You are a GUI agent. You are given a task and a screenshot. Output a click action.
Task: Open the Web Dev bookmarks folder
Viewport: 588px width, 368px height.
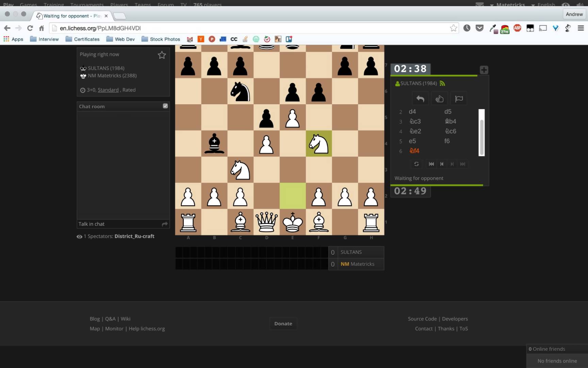tap(121, 39)
